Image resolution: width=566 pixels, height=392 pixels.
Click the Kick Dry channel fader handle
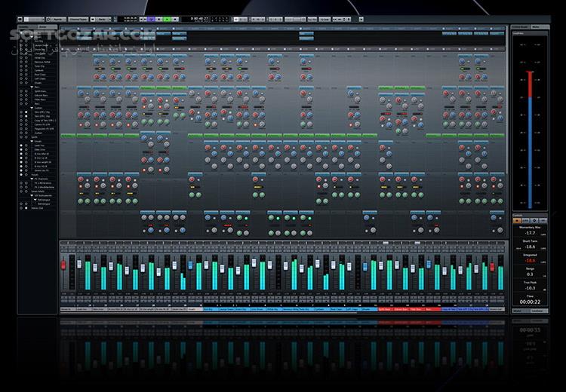pyautogui.click(x=206, y=265)
